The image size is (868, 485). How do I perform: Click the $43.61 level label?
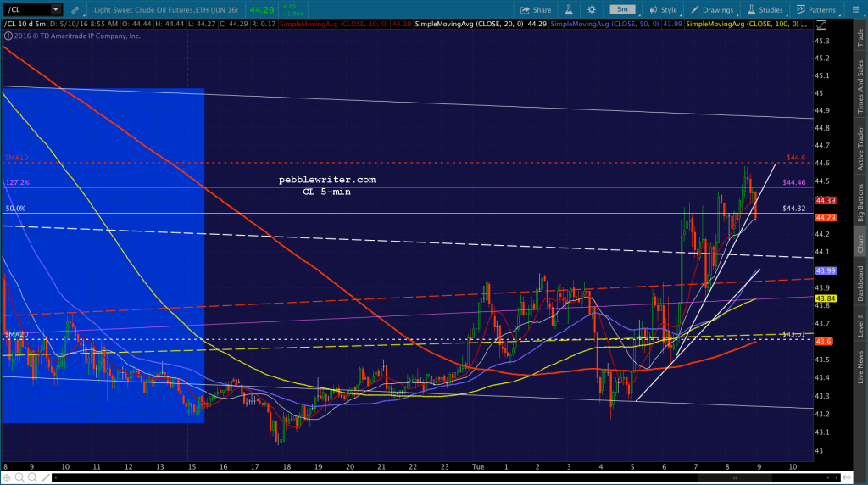[793, 334]
